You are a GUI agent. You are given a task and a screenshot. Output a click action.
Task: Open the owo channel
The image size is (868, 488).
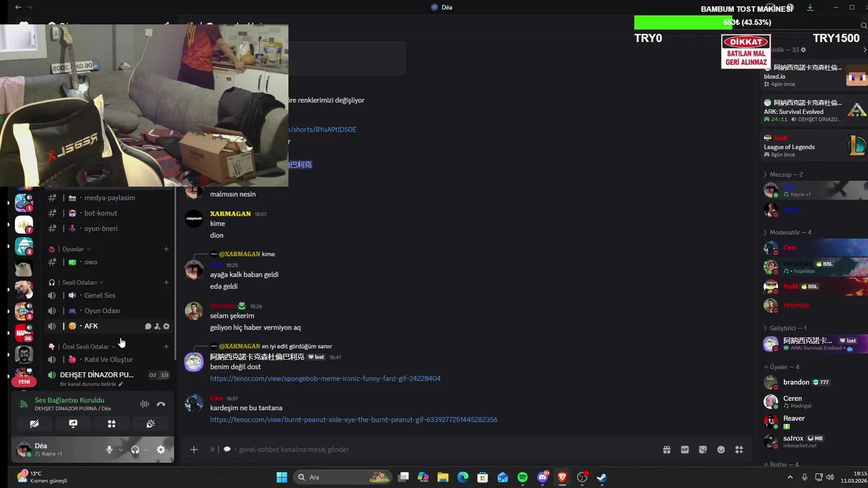pyautogui.click(x=108, y=262)
